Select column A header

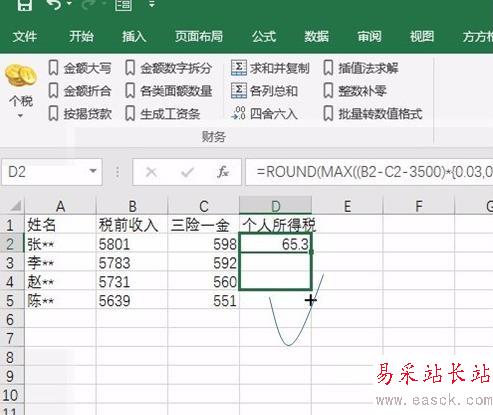tap(60, 206)
